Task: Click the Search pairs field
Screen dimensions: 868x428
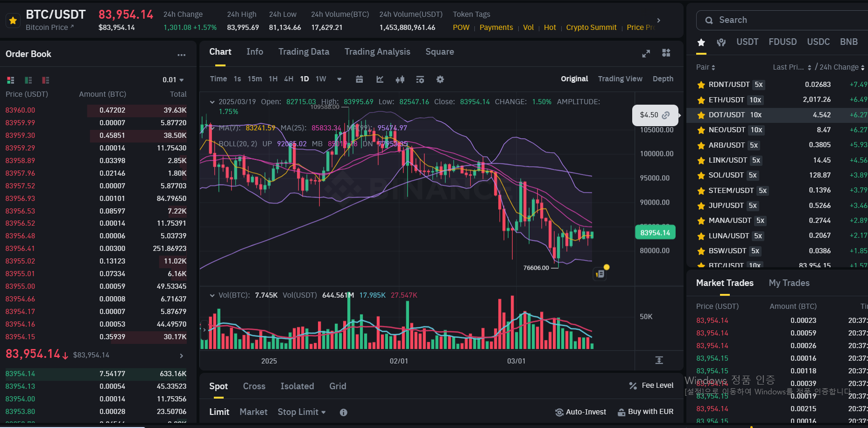Action: click(x=784, y=20)
